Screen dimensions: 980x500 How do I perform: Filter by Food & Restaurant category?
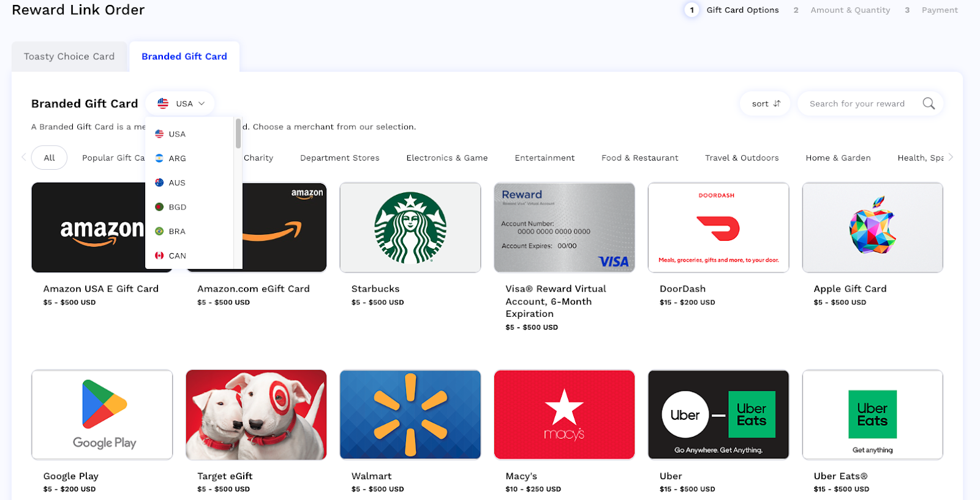coord(639,158)
